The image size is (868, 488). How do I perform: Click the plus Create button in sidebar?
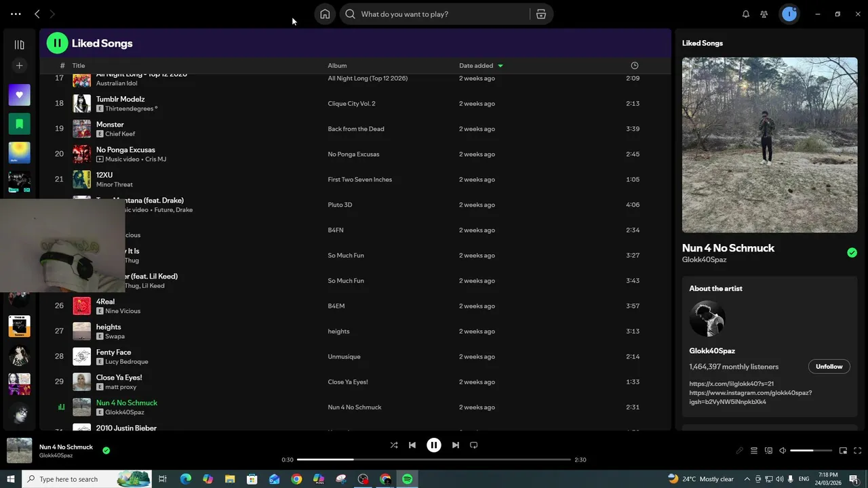point(19,66)
